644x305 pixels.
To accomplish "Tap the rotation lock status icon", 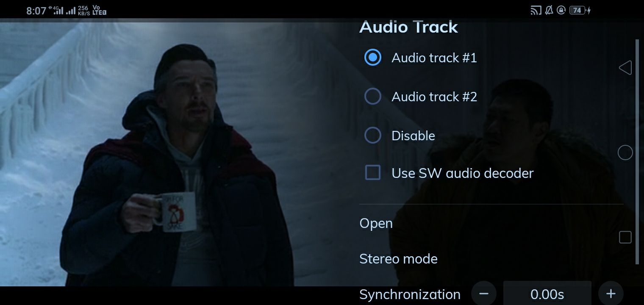I will [x=561, y=10].
